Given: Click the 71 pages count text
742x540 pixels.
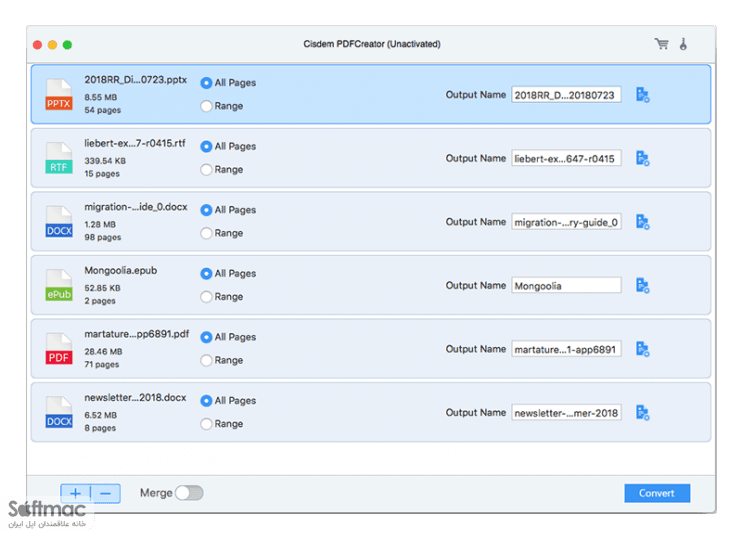Looking at the screenshot, I should click(x=102, y=364).
